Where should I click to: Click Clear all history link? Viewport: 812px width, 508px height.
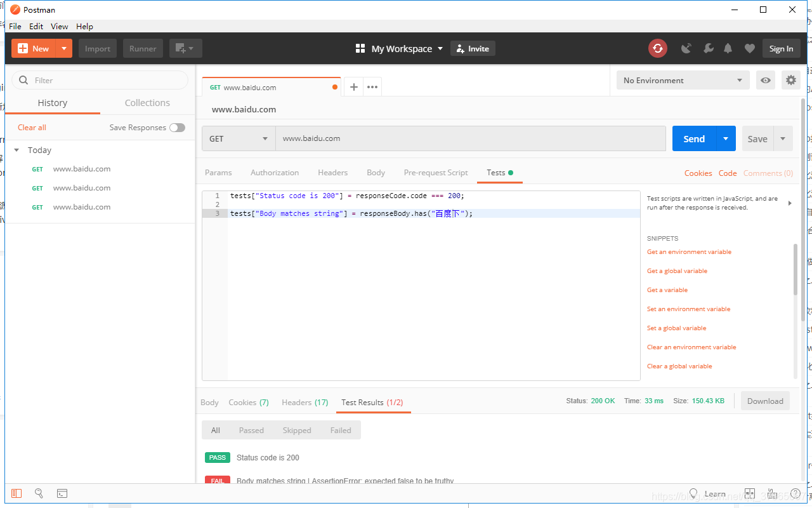pyautogui.click(x=32, y=128)
